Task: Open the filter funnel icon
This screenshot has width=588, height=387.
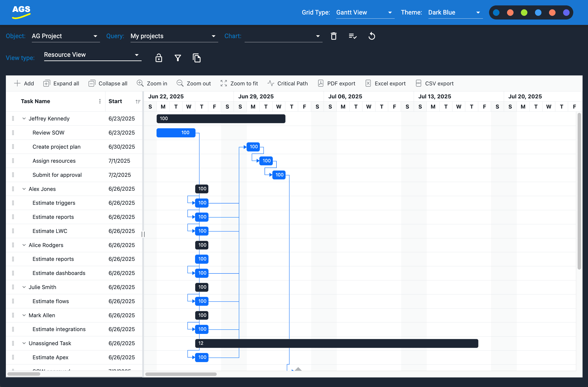Action: click(178, 58)
